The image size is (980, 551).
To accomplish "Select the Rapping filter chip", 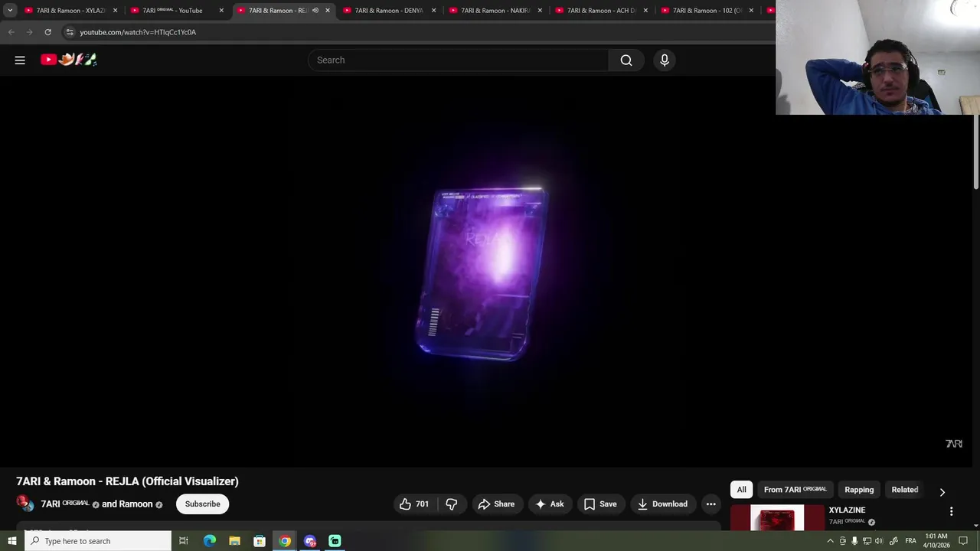I will click(x=859, y=490).
